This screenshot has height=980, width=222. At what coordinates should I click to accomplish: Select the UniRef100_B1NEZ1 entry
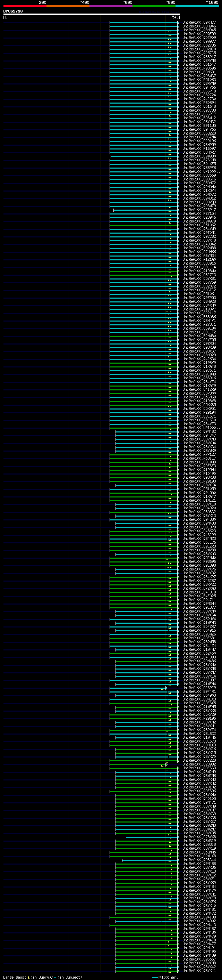click(x=199, y=501)
